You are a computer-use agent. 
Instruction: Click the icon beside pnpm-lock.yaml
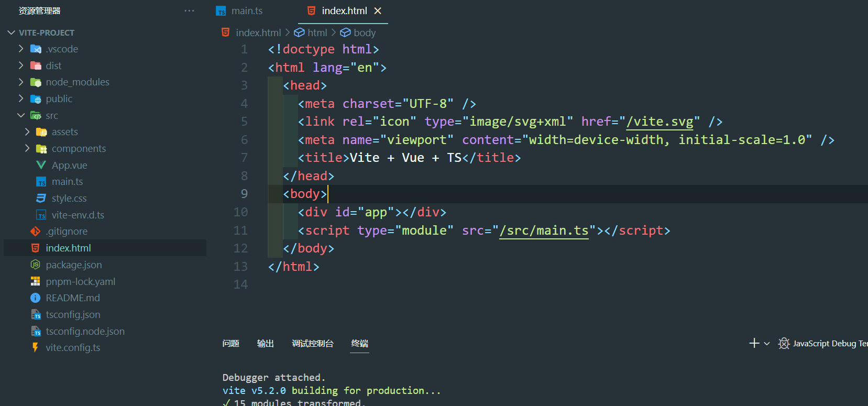(x=36, y=282)
